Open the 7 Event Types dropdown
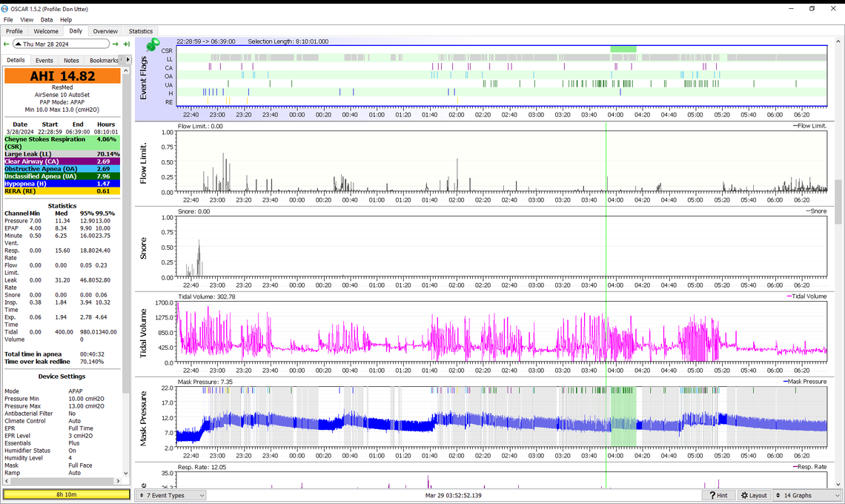This screenshot has width=845, height=504. point(171,495)
